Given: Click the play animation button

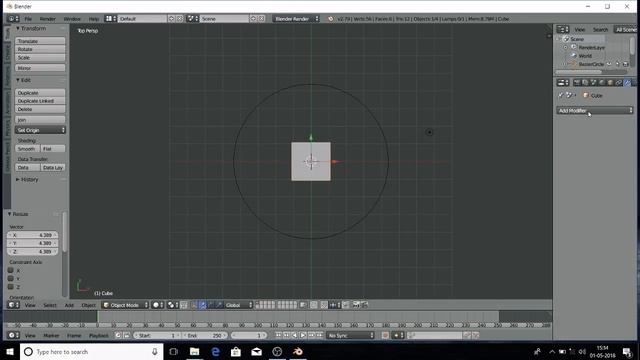Looking at the screenshot, I should click(x=303, y=335).
